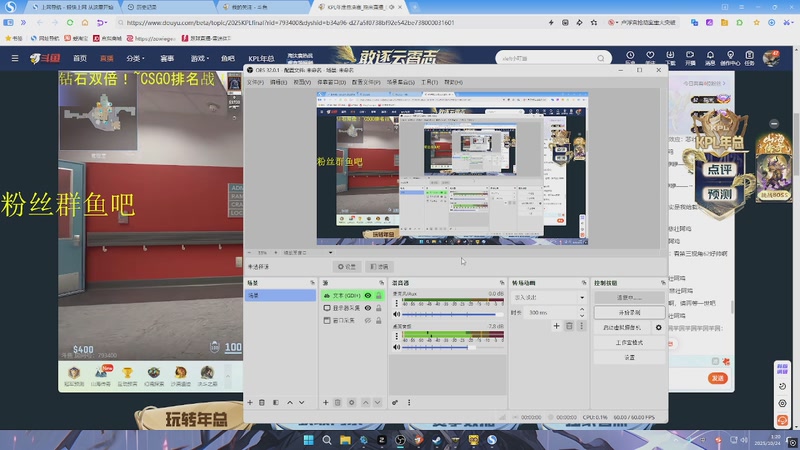The height and width of the screenshot is (450, 800).
Task: Add a scene transition with plus
Action: (x=556, y=326)
